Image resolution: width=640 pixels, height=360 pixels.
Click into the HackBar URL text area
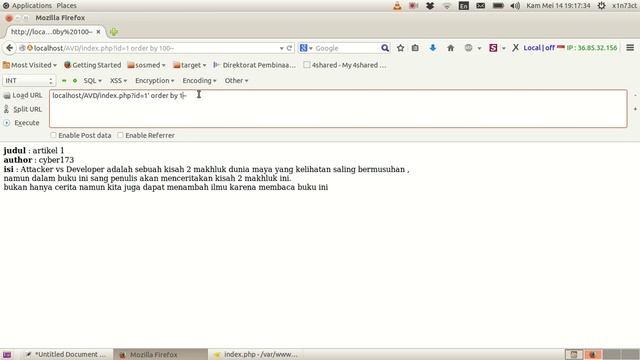(x=338, y=109)
